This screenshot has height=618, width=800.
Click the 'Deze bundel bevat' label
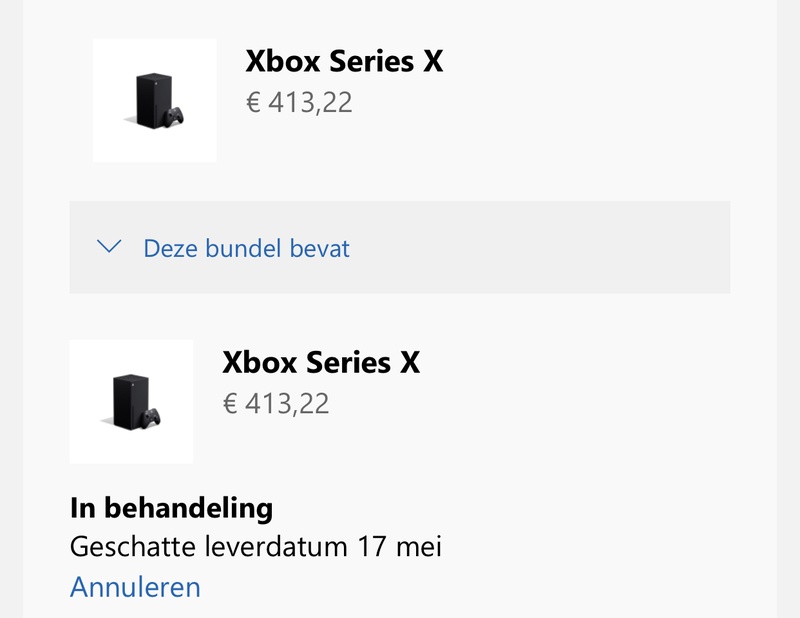click(x=246, y=248)
